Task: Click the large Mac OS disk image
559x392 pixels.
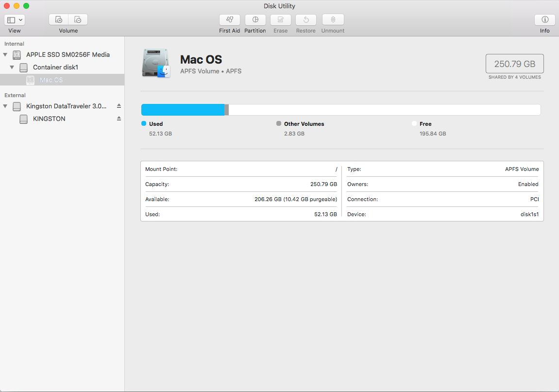Action: [x=156, y=63]
